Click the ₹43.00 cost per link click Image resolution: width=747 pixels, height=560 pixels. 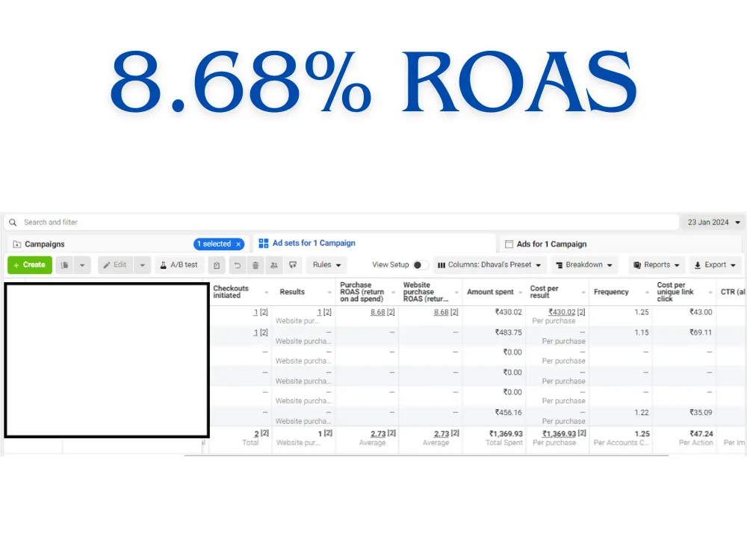click(x=701, y=312)
